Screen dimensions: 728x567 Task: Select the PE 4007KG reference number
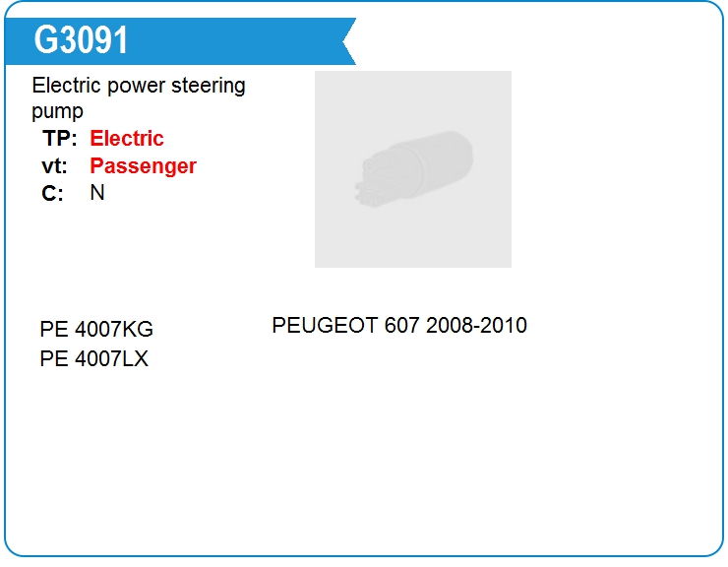96,329
